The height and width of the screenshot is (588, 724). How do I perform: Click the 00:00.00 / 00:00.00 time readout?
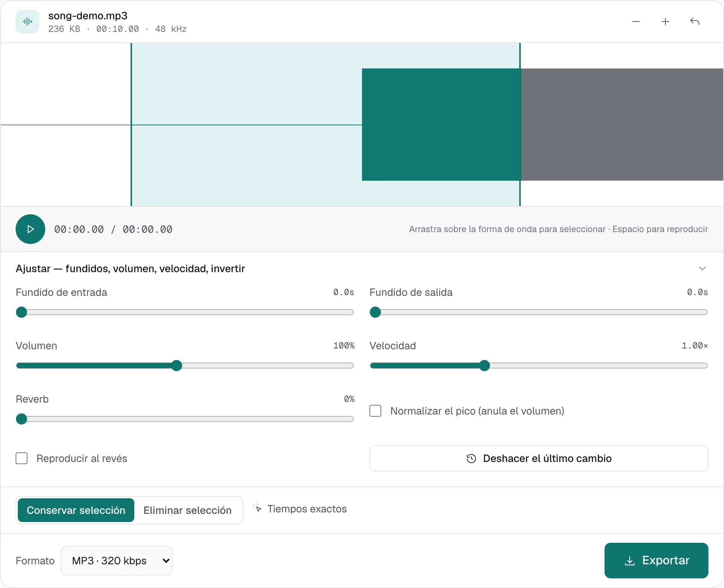tap(113, 229)
